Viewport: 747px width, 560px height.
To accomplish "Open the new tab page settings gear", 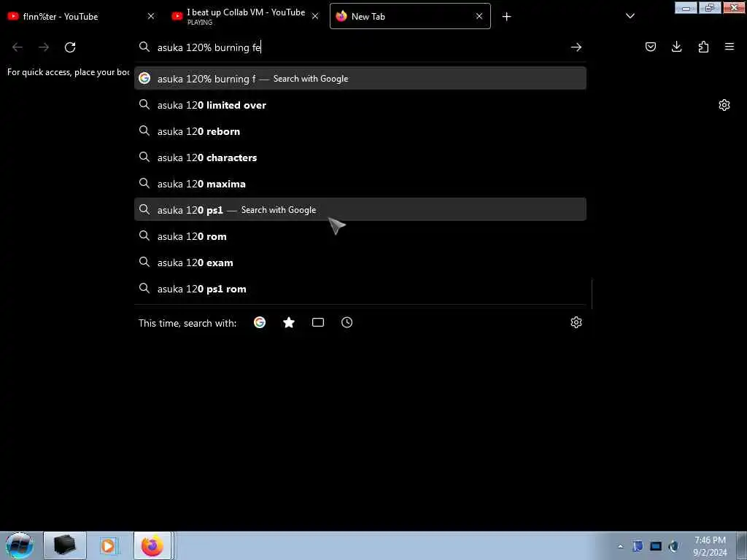I will (x=724, y=105).
